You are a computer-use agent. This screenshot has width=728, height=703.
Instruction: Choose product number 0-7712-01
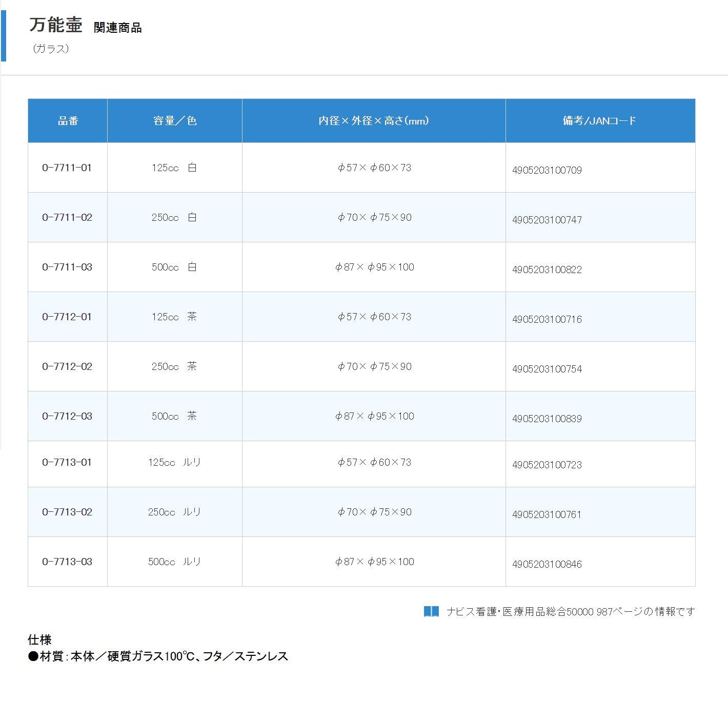pos(67,317)
